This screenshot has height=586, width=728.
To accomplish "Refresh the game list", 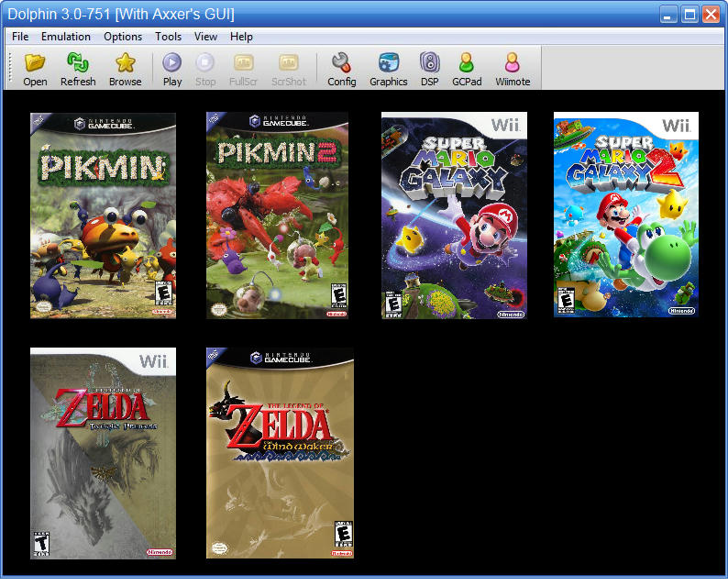I will 78,69.
